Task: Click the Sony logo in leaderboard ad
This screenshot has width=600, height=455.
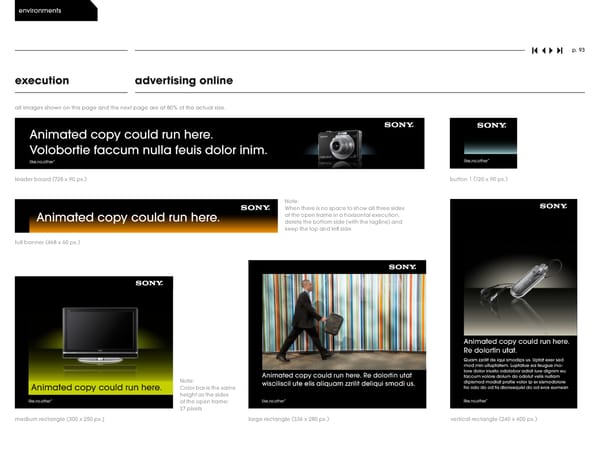Action: click(x=399, y=125)
